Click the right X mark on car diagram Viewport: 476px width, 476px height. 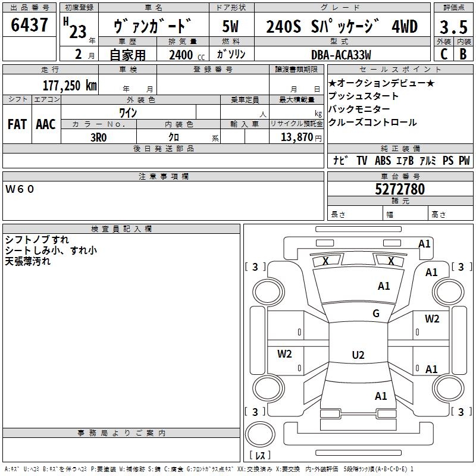391,261
